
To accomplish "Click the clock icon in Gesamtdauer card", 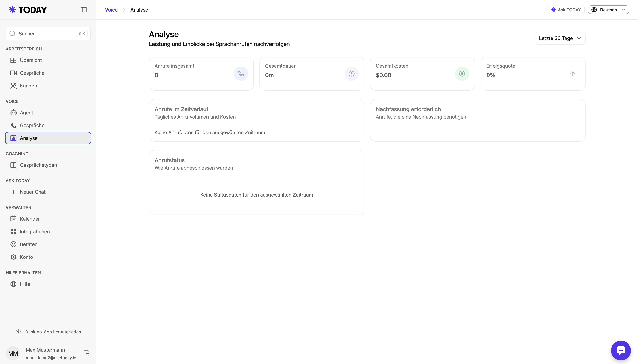I will click(352, 73).
